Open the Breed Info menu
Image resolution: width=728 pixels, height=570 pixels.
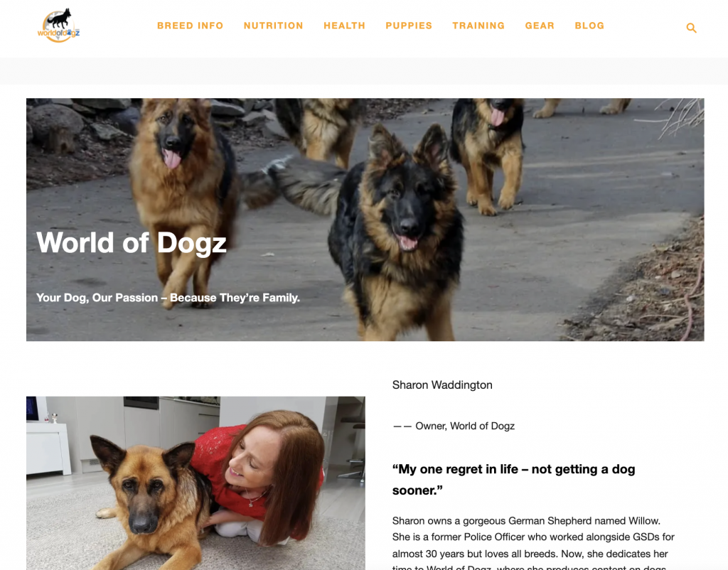click(190, 26)
